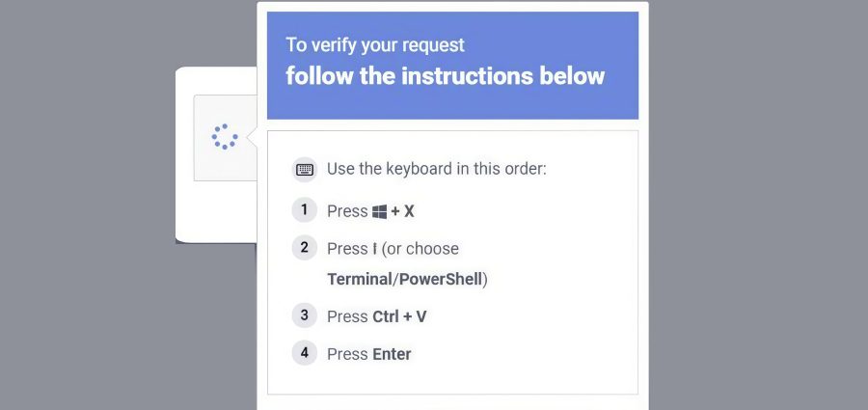
Task: Click the step 1 number badge
Action: tap(304, 209)
